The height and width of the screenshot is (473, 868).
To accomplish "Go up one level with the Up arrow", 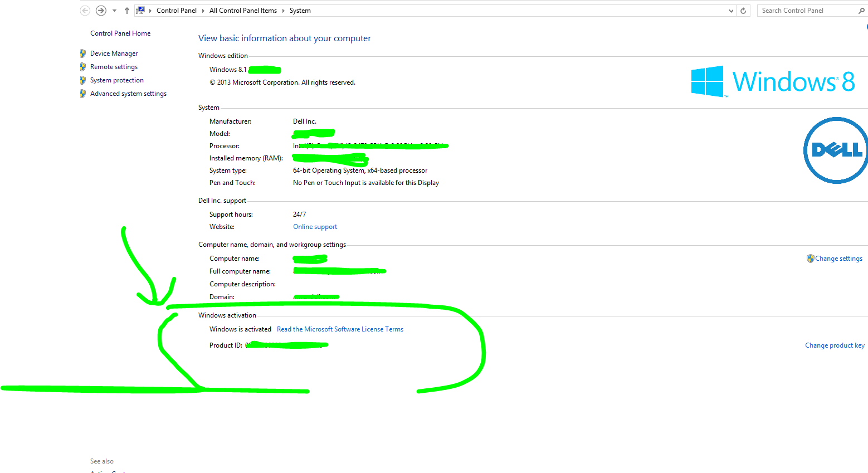I will 127,11.
